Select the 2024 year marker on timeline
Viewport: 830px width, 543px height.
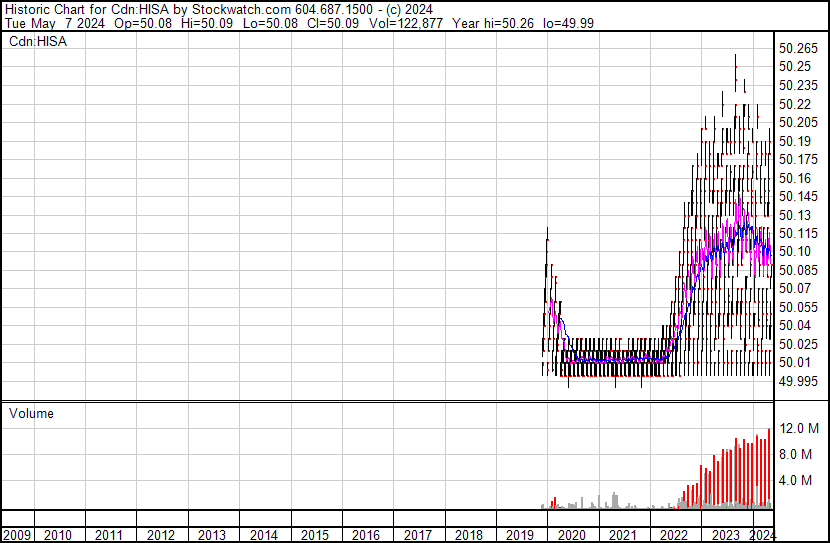[x=762, y=535]
